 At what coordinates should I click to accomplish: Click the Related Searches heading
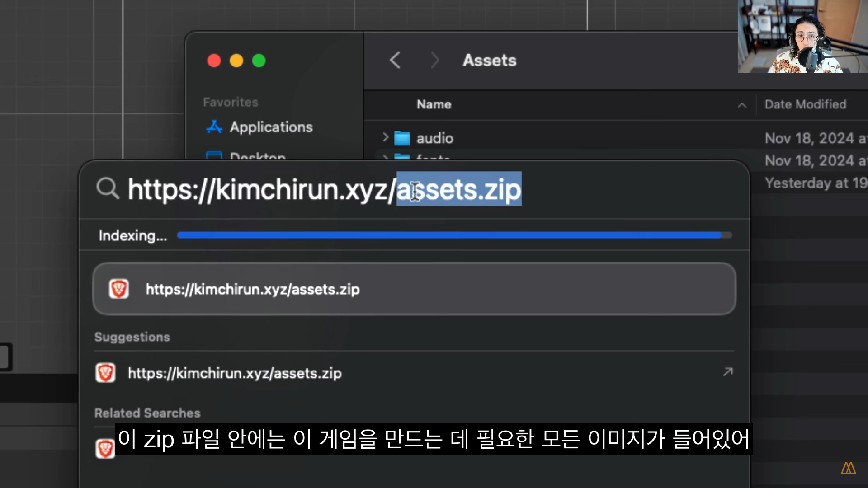pos(147,413)
